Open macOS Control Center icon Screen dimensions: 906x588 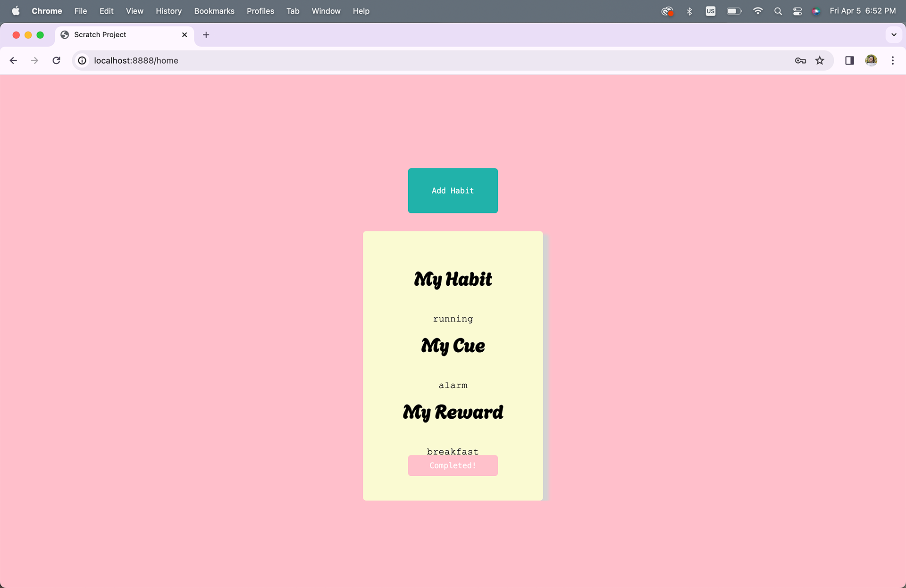coord(797,11)
